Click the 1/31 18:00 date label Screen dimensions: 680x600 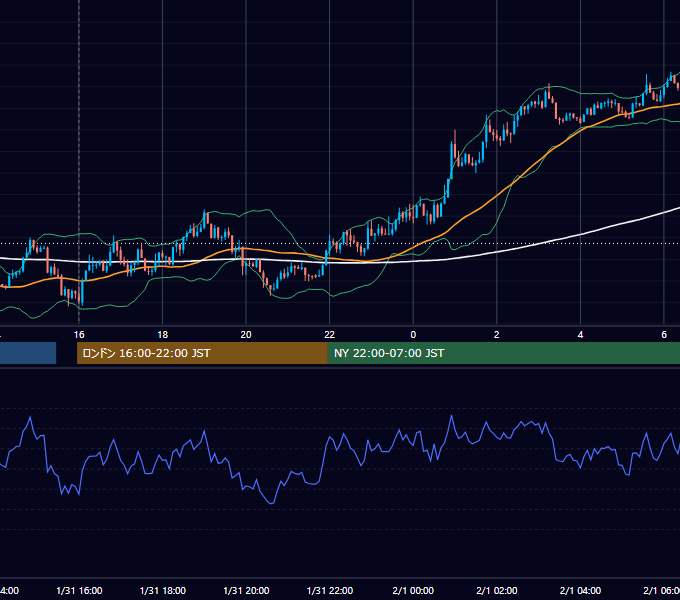click(163, 590)
